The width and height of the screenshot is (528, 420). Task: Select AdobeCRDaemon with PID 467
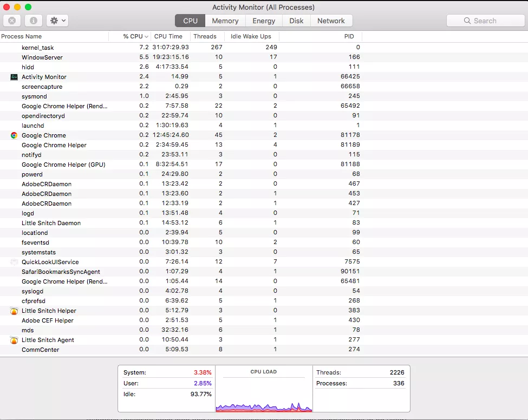[264, 184]
